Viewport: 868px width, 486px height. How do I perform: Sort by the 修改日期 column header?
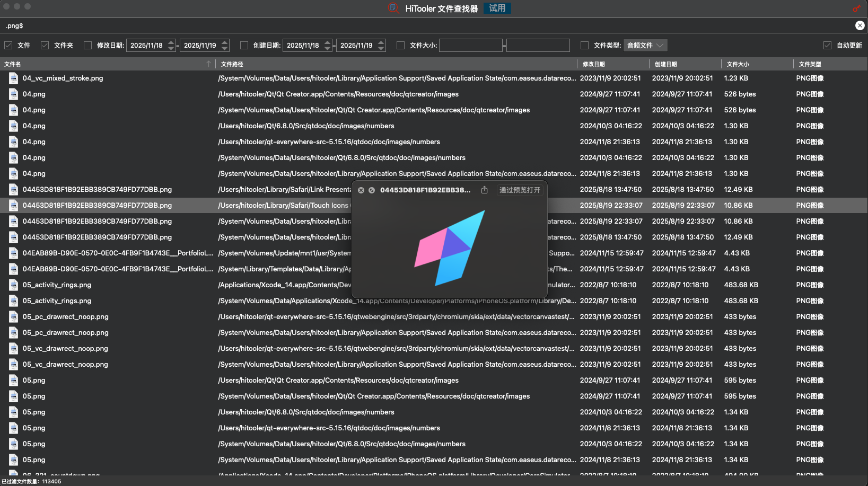point(593,64)
